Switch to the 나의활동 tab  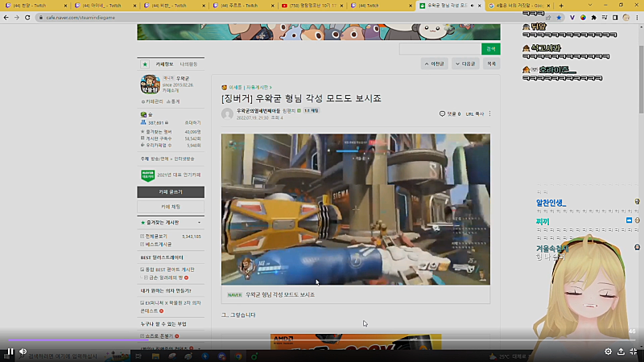(188, 63)
